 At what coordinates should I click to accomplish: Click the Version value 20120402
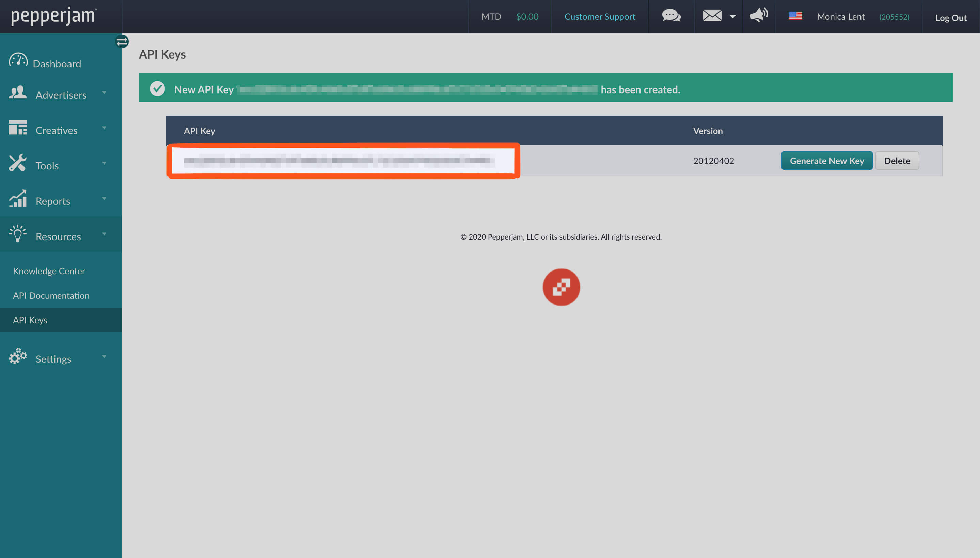point(713,161)
